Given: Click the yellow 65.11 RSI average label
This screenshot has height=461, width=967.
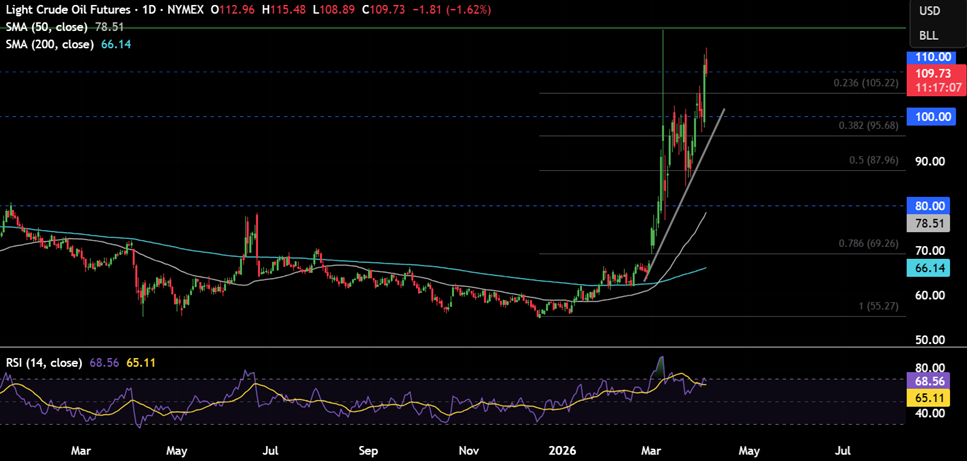Looking at the screenshot, I should coord(927,397).
